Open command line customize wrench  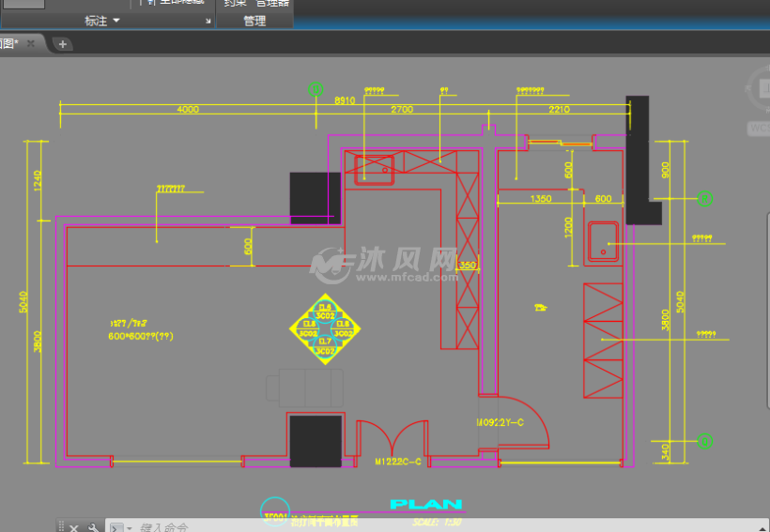point(93,528)
